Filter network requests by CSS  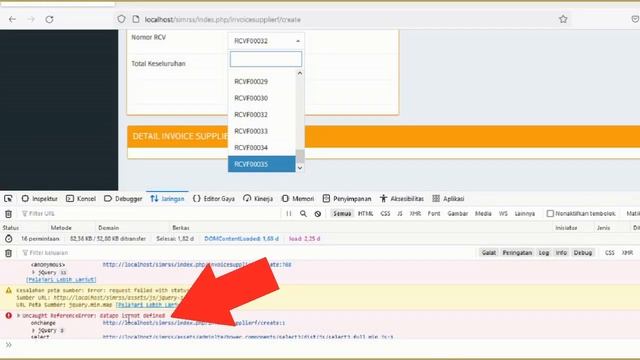(385, 213)
